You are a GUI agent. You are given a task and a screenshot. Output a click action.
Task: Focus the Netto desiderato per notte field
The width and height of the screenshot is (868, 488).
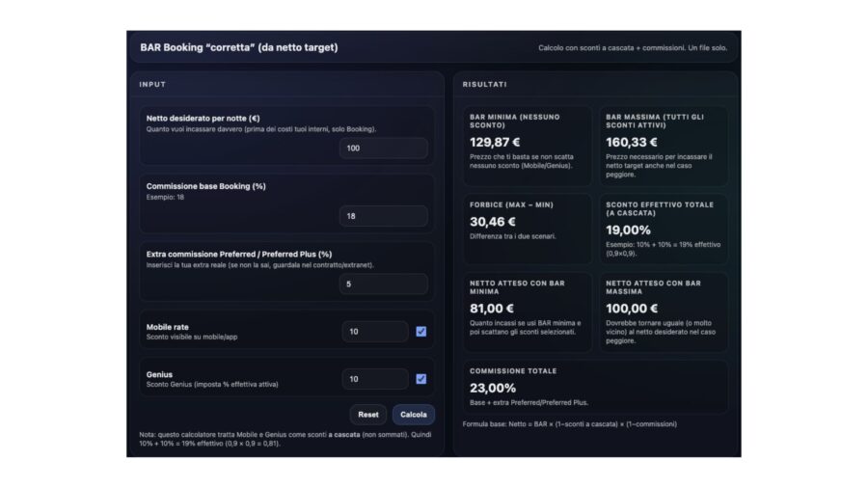click(x=383, y=148)
